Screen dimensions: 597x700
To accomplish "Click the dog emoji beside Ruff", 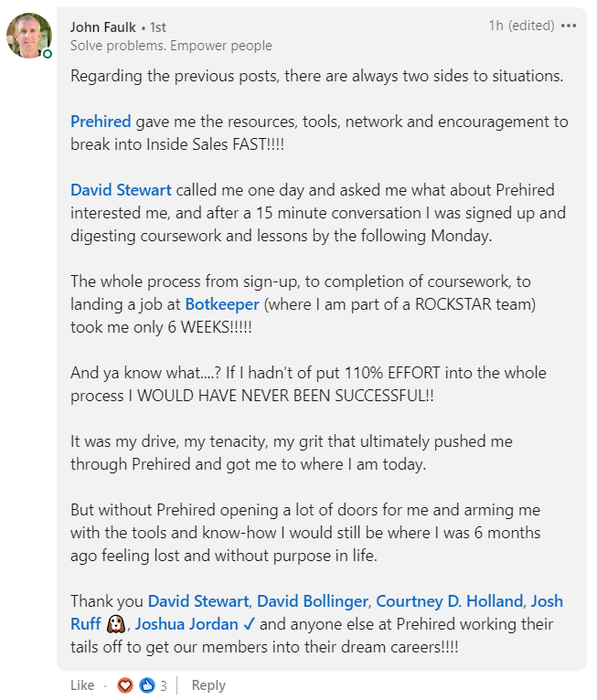I will (x=116, y=625).
